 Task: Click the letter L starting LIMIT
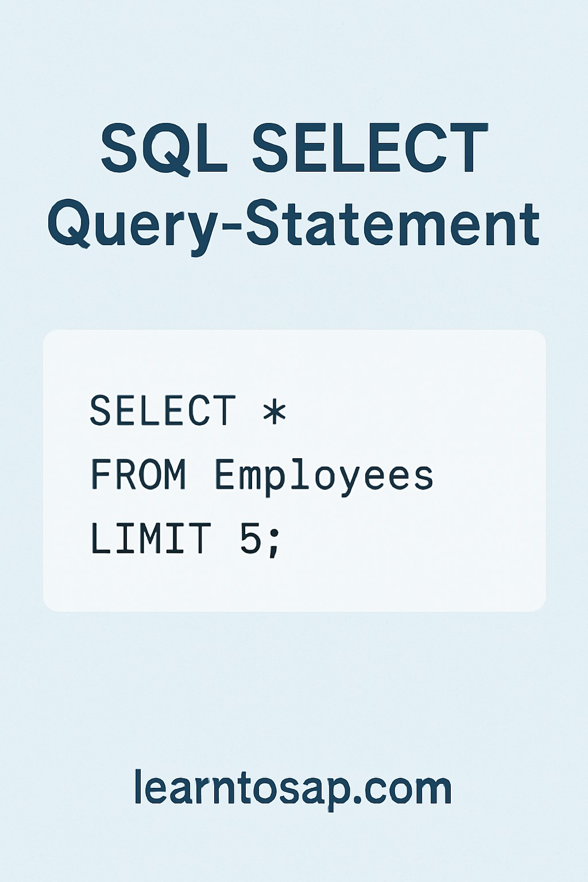[x=102, y=538]
